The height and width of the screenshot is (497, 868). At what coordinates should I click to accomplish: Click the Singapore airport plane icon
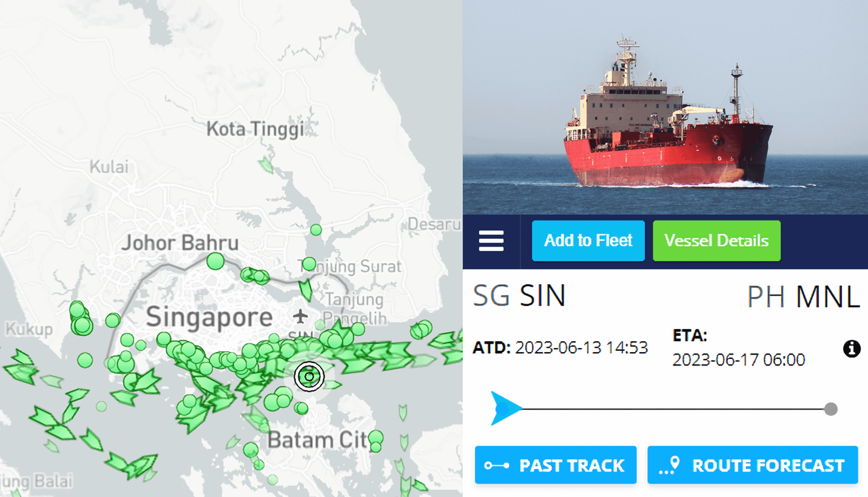[300, 316]
